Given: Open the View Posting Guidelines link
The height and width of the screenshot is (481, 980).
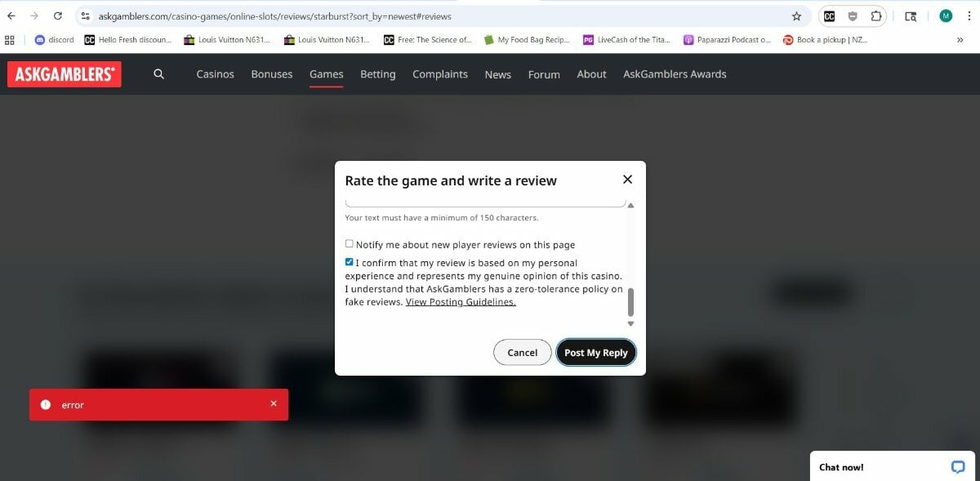Looking at the screenshot, I should coord(461,302).
